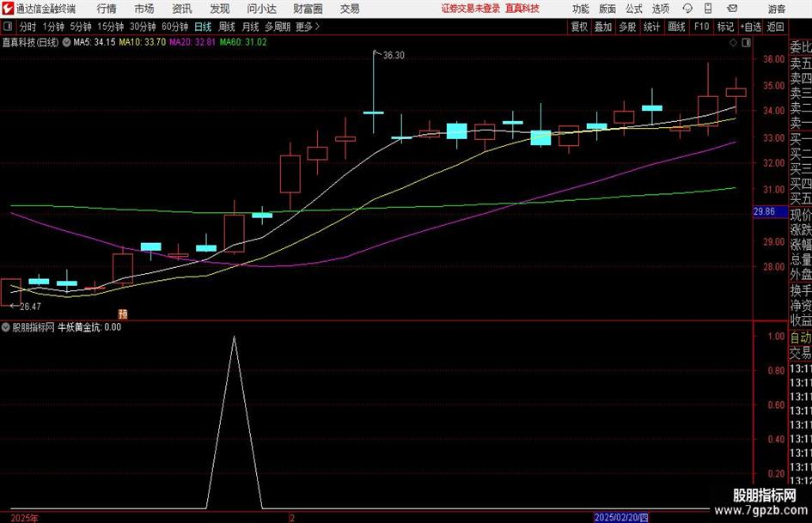Image resolution: width=812 pixels, height=523 pixels.
Task: Expand the 更多 periods chevron
Action: pos(317,27)
